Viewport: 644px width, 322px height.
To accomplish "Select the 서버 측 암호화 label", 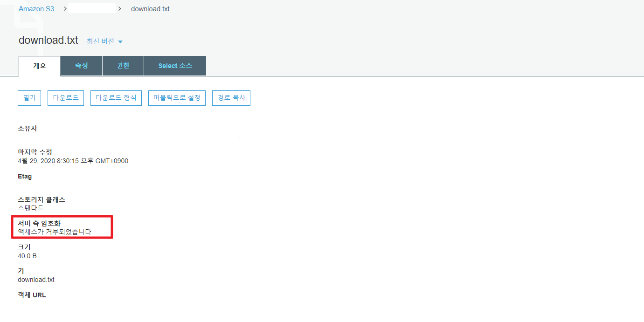I will (39, 224).
